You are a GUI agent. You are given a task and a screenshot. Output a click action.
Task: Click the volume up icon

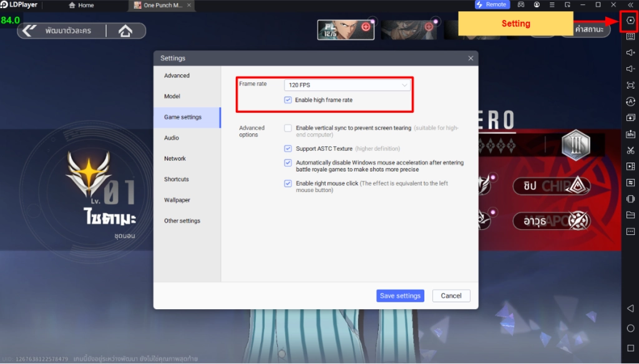(630, 53)
